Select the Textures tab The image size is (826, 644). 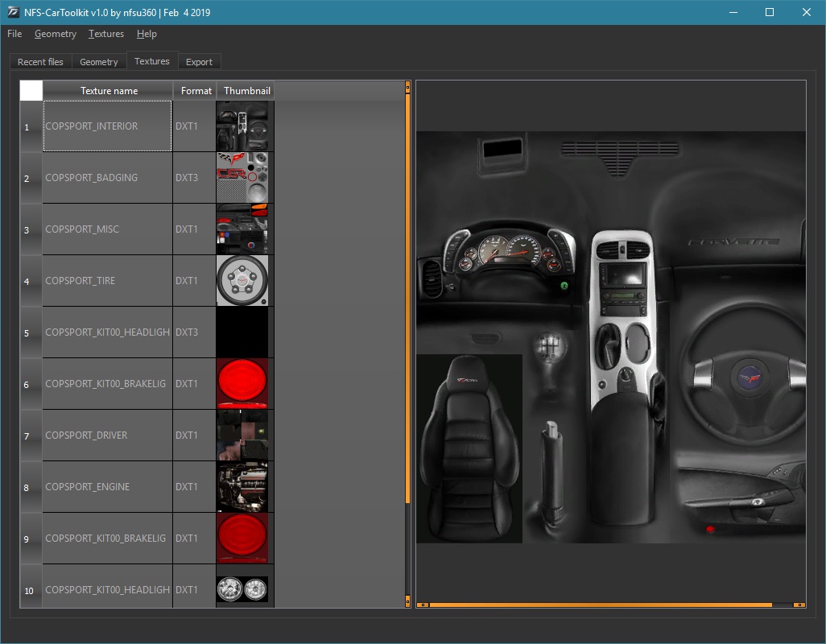click(151, 60)
